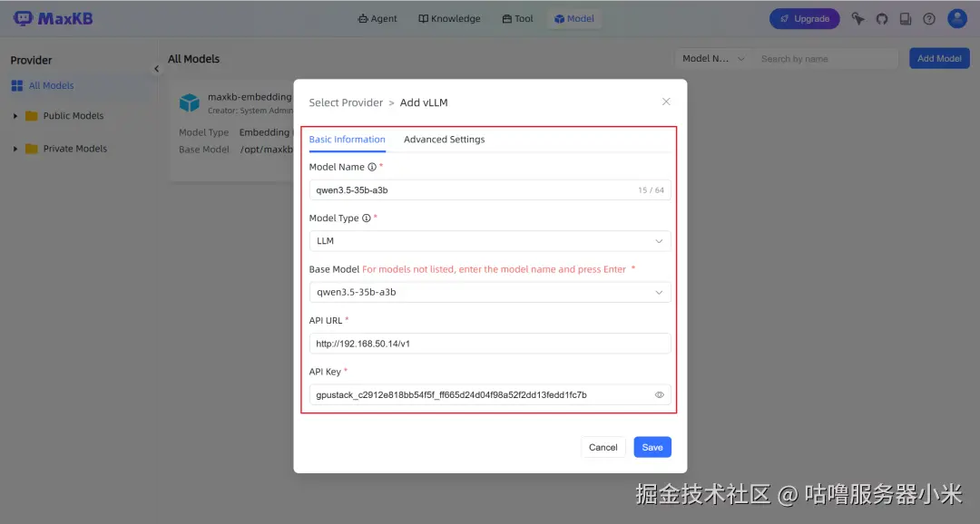The width and height of the screenshot is (980, 524).
Task: Open the documentation book icon
Action: click(906, 19)
